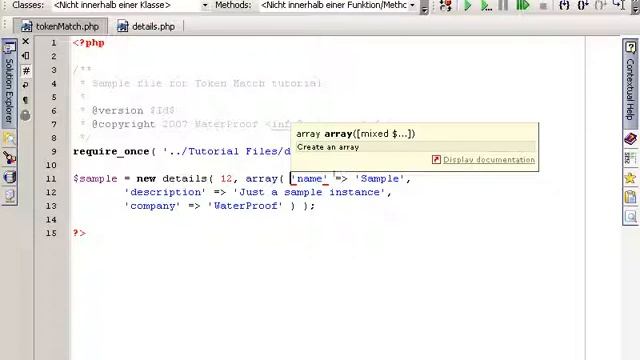Click the require_once keyword on line 9

[111, 151]
